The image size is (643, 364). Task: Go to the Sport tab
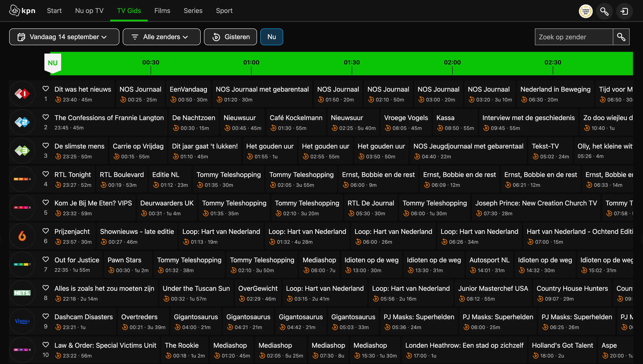coord(224,11)
